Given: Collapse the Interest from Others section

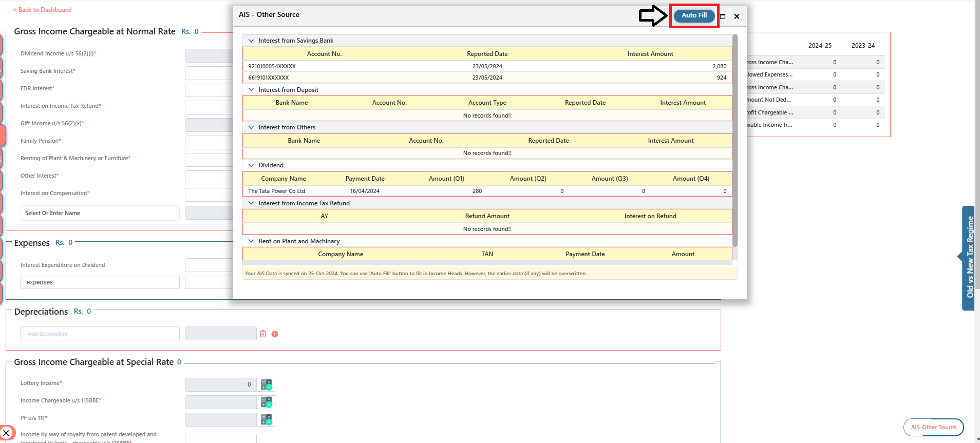Looking at the screenshot, I should click(251, 127).
